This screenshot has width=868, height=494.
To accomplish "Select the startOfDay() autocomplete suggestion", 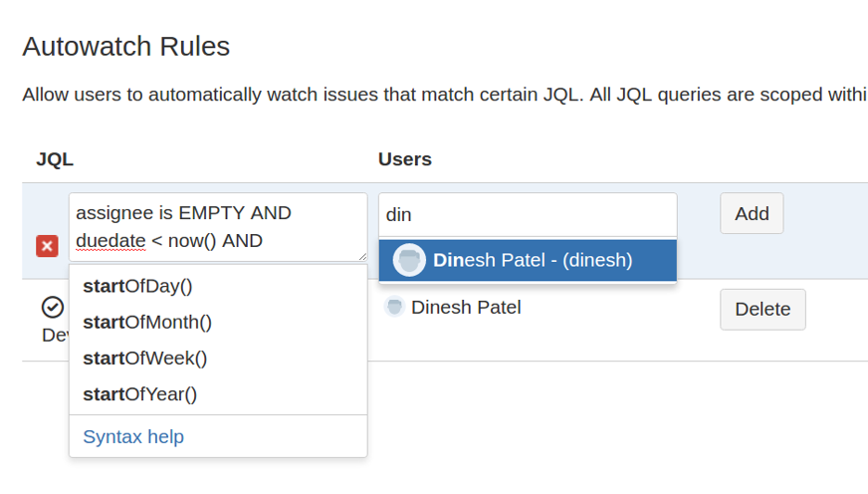I will [137, 286].
